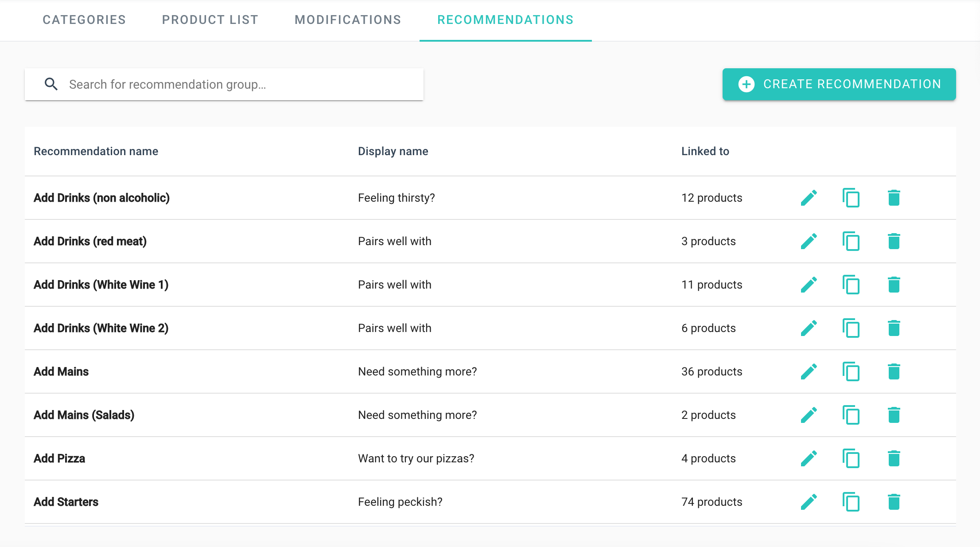Viewport: 980px width, 547px height.
Task: Focus the recommendation group search field
Action: [x=239, y=84]
